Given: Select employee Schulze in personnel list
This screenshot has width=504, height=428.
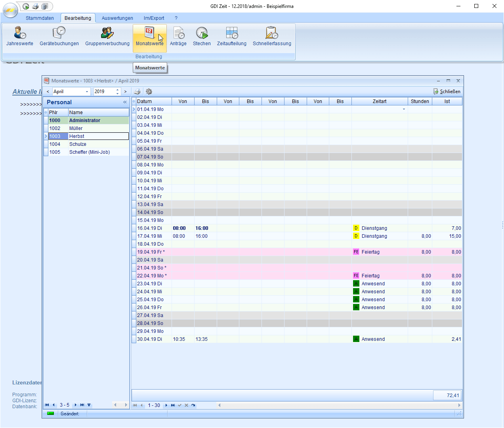Looking at the screenshot, I should [x=78, y=144].
